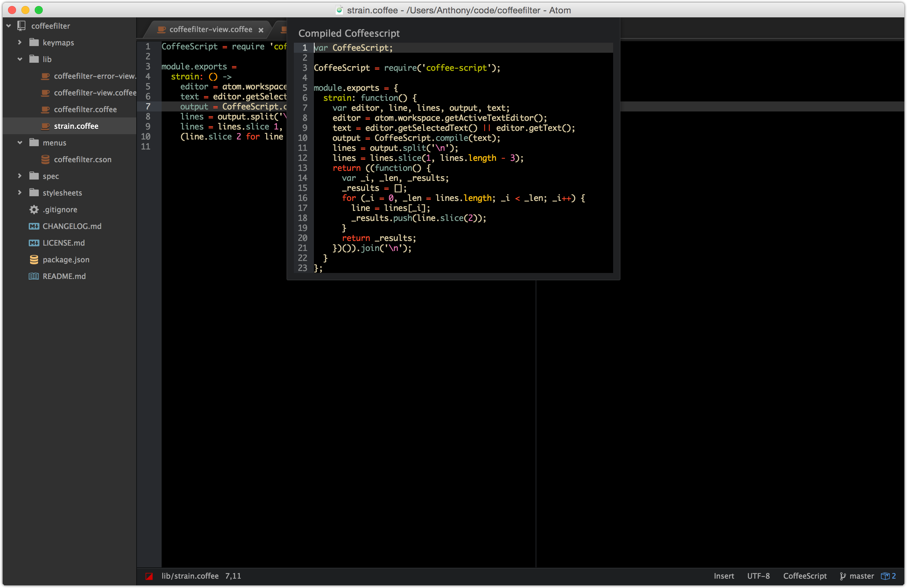The height and width of the screenshot is (588, 907).
Task: Click line 13 in Compiled Coffeescript gutter
Action: (x=302, y=168)
